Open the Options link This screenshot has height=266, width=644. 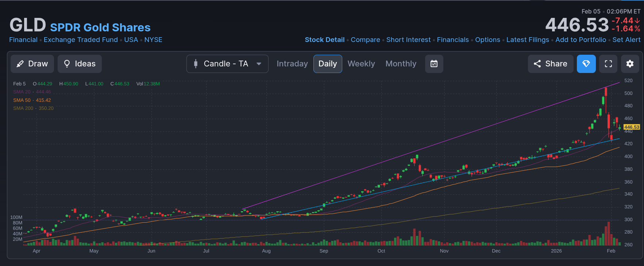point(487,40)
